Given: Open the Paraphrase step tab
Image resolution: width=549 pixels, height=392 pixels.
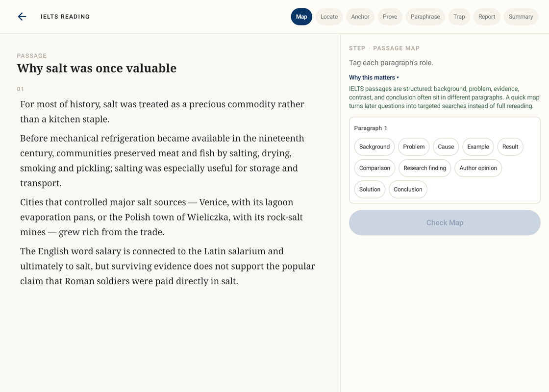Looking at the screenshot, I should coord(425,17).
